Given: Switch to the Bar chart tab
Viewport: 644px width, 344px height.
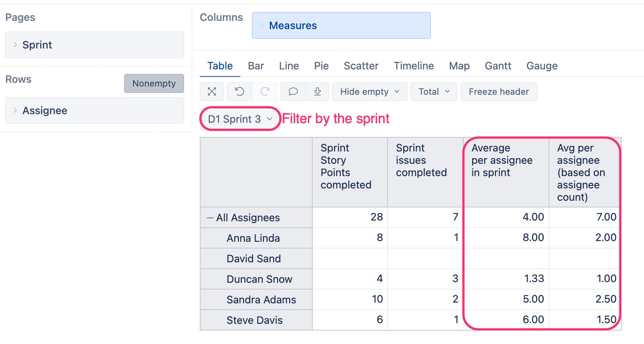Looking at the screenshot, I should 255,66.
